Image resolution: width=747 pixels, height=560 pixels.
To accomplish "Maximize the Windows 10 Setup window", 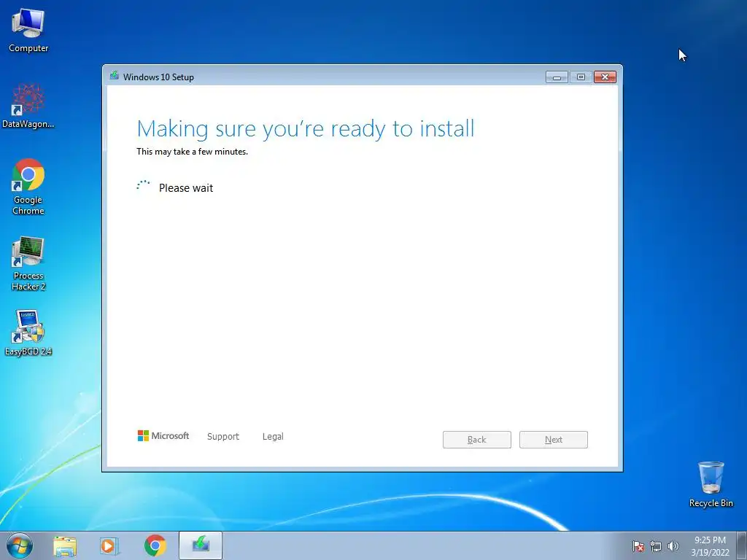I will tap(581, 77).
